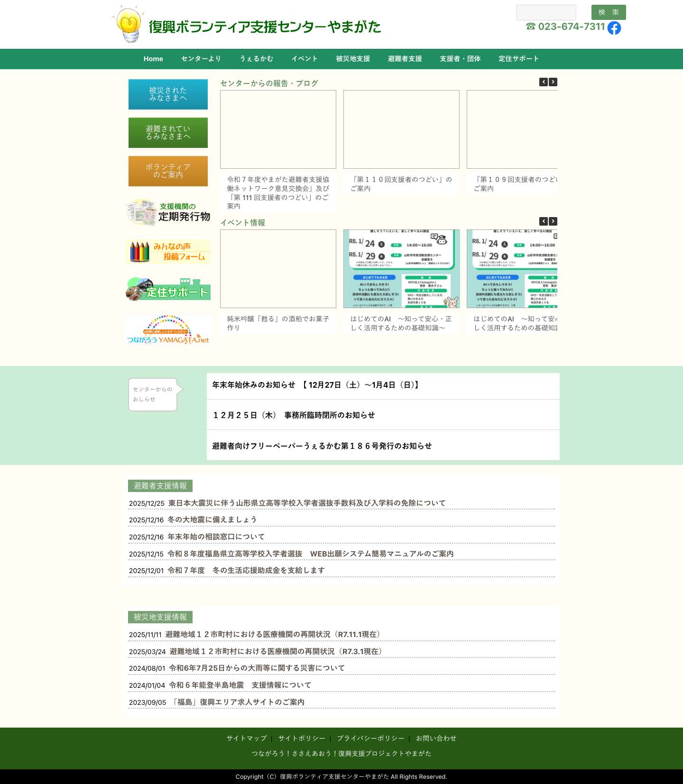
Task: Click the orange ボランティアのご案内 button
Action: pos(168,171)
